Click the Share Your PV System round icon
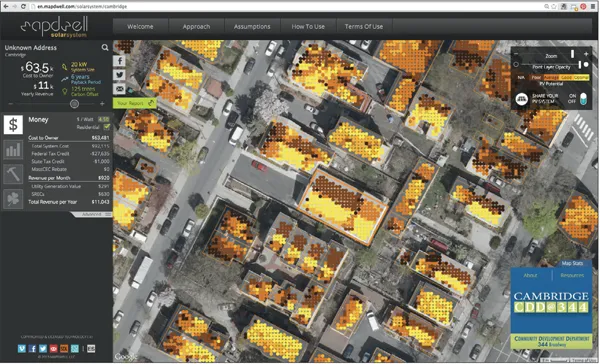Image resolution: width=600 pixels, height=364 pixels. point(521,99)
